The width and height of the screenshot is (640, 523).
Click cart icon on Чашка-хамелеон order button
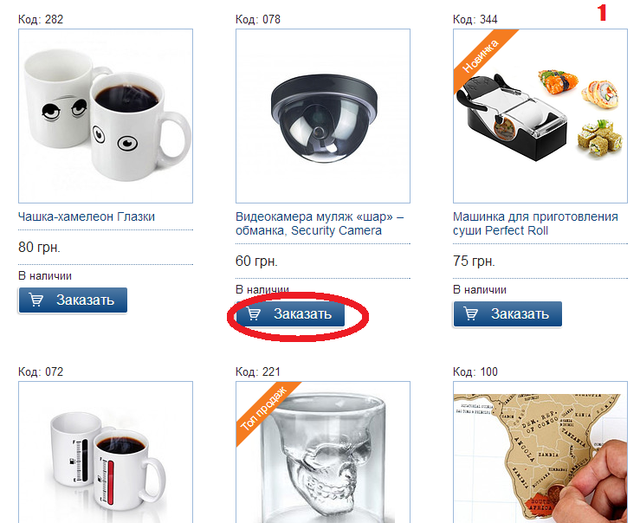coord(36,300)
